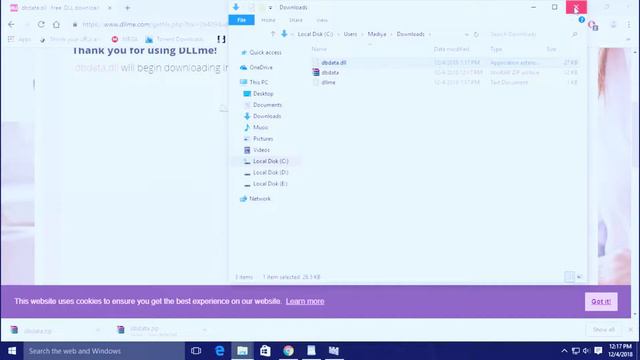Image resolution: width=640 pixels, height=360 pixels.
Task: Open the Share ribbon tab in Explorer
Action: coord(296,20)
